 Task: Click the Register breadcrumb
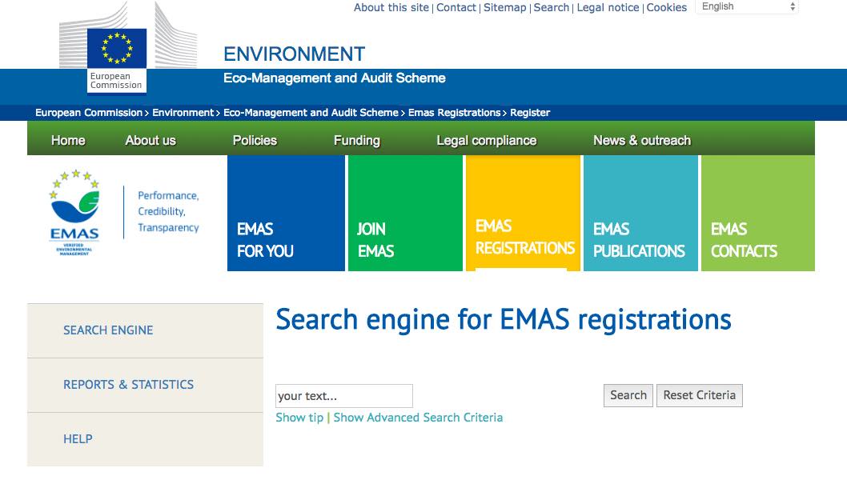(x=530, y=113)
